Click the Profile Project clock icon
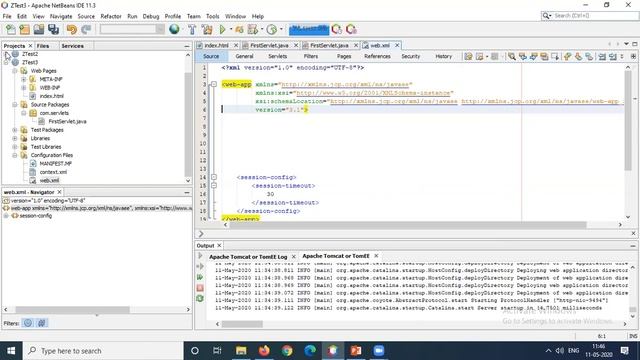This screenshot has height=360, width=640. [x=271, y=29]
